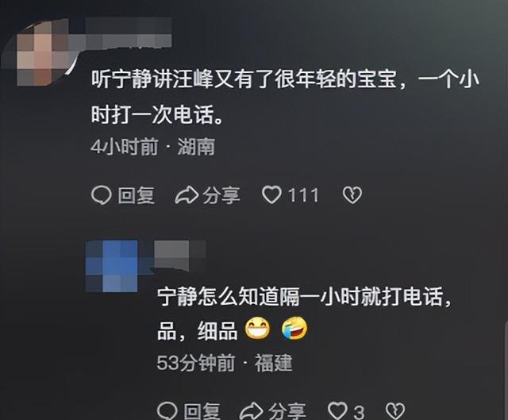Click the 回复 label under the 汪峰 comment
Image resolution: width=508 pixels, height=420 pixels.
coord(136,195)
